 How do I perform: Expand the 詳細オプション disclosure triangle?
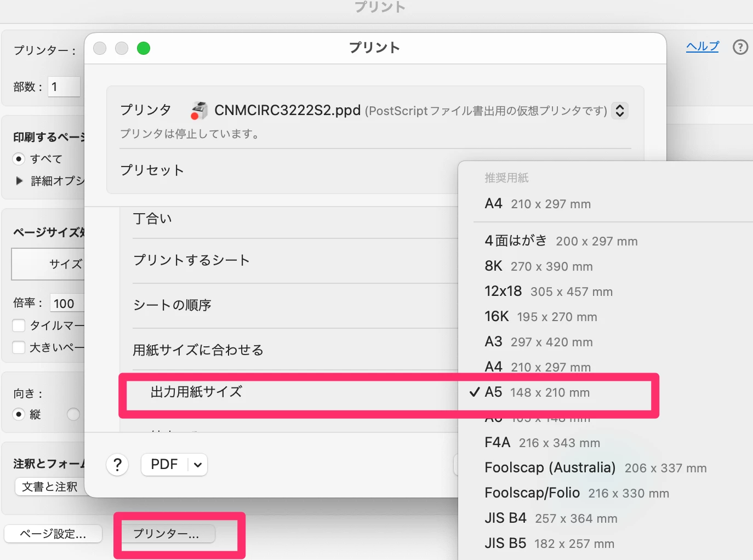20,181
